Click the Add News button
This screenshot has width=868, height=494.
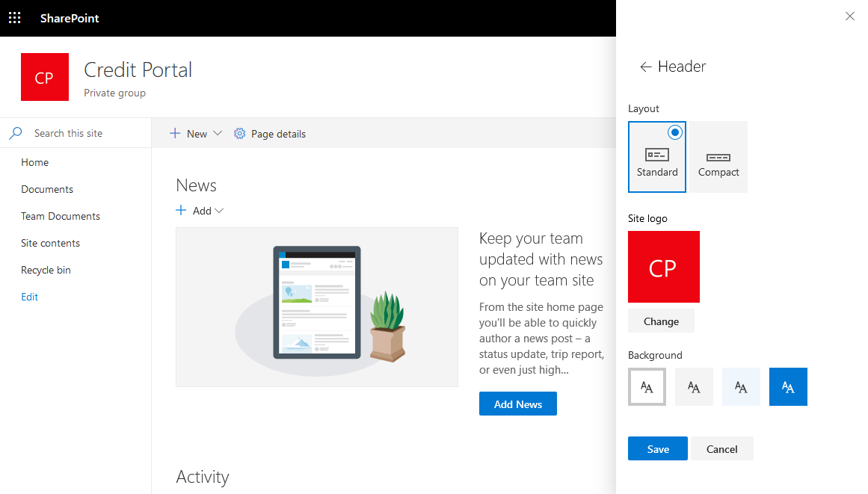[517, 404]
